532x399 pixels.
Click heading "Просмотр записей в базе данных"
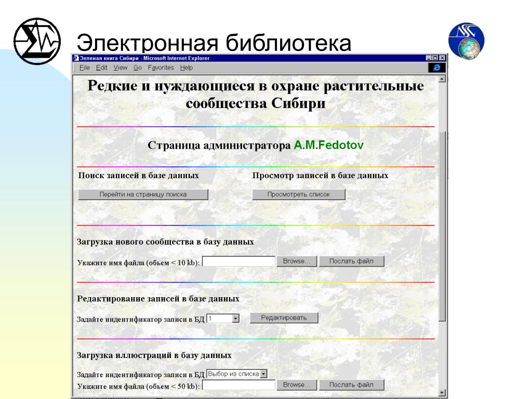pyautogui.click(x=320, y=176)
